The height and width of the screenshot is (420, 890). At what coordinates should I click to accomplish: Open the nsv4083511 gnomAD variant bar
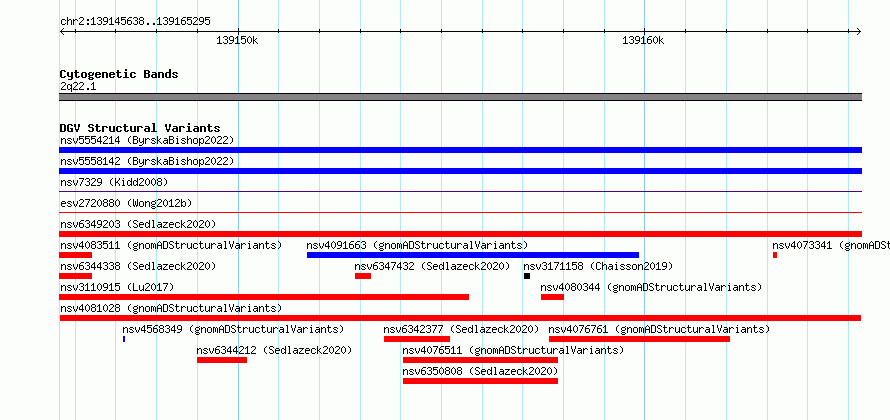pyautogui.click(x=75, y=255)
